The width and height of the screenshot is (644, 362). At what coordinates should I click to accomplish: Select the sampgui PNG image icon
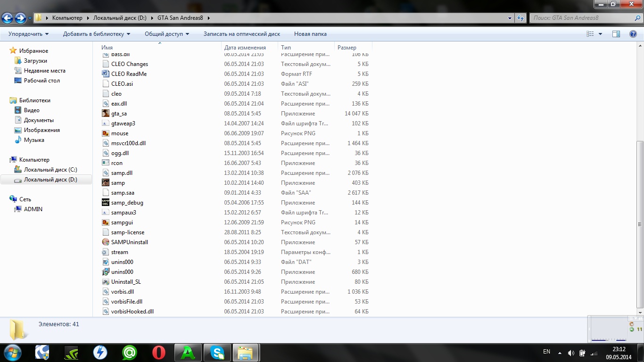pyautogui.click(x=106, y=222)
